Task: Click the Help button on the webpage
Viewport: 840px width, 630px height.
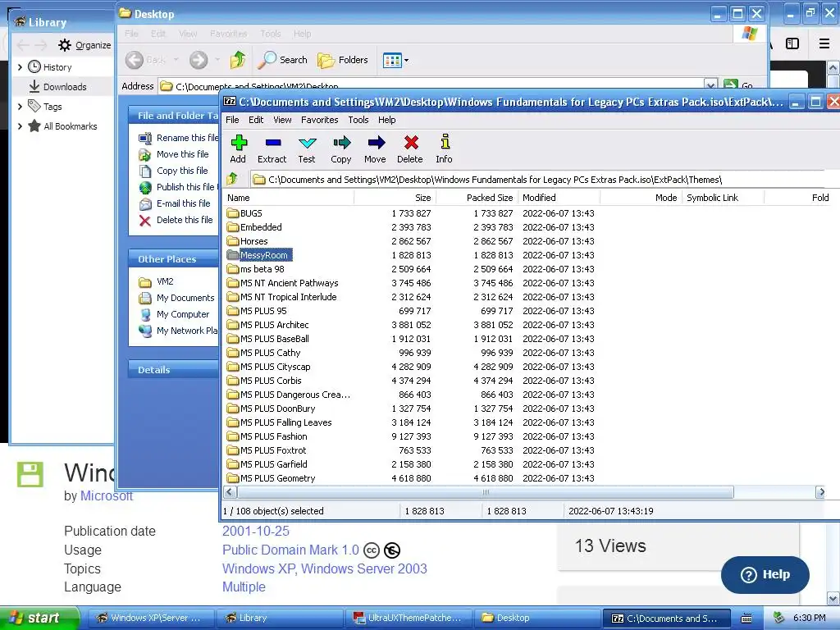Action: (x=765, y=575)
